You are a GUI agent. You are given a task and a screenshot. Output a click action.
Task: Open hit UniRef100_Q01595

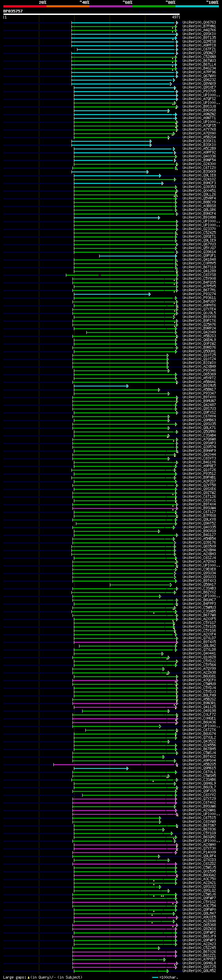199,871
